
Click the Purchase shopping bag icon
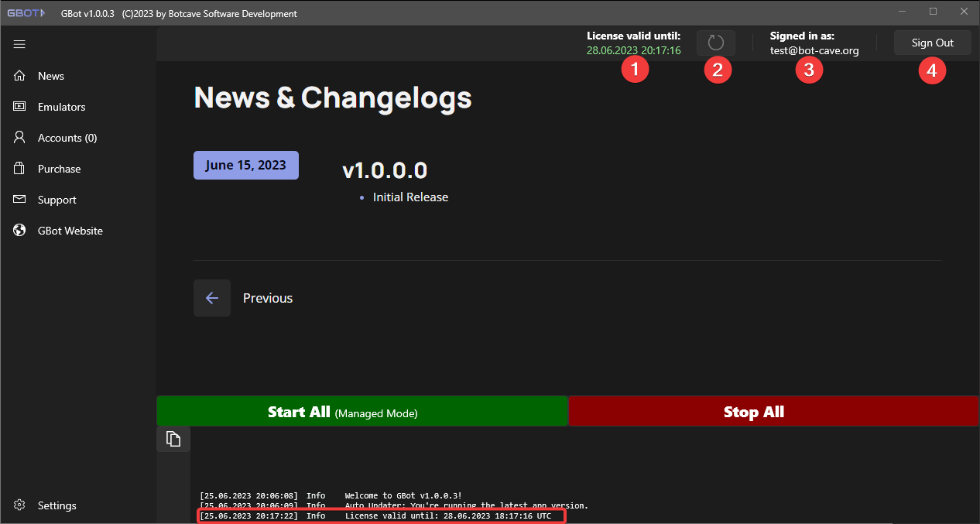coord(20,169)
